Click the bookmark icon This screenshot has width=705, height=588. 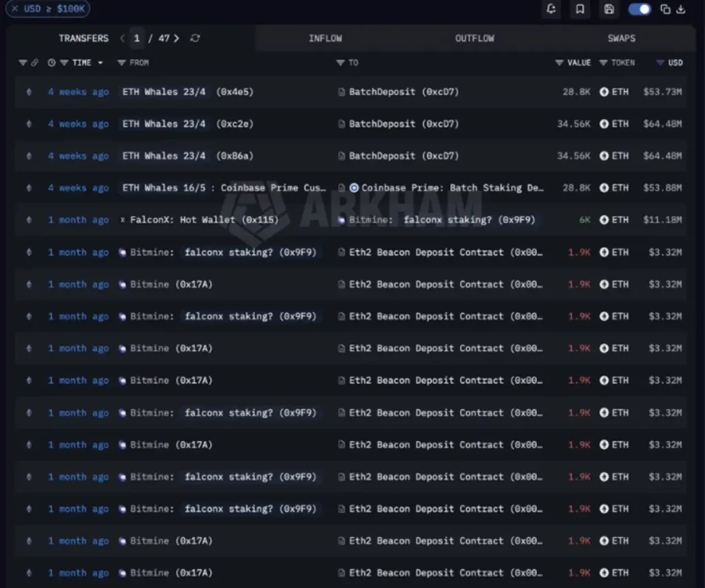(580, 9)
